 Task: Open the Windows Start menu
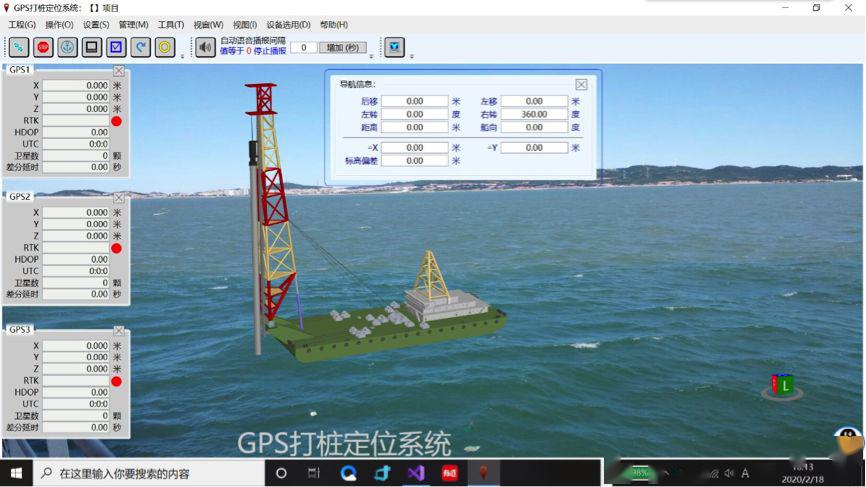point(16,473)
